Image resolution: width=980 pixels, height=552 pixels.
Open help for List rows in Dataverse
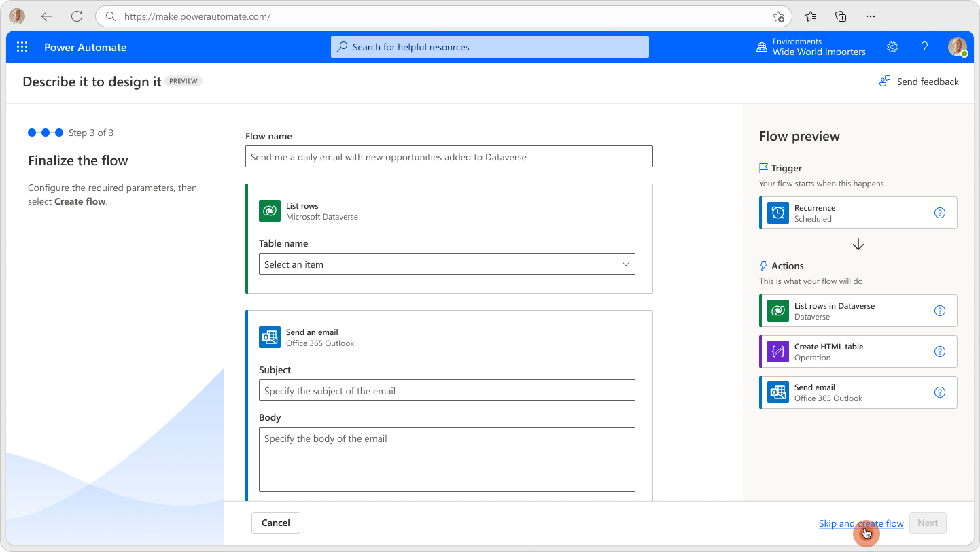pos(940,311)
